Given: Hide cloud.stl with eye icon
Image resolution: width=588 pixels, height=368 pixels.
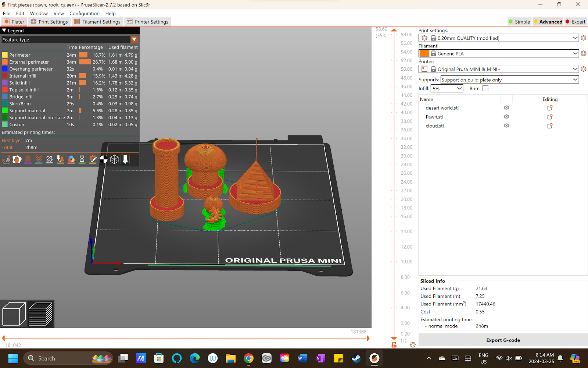Looking at the screenshot, I should tap(506, 125).
